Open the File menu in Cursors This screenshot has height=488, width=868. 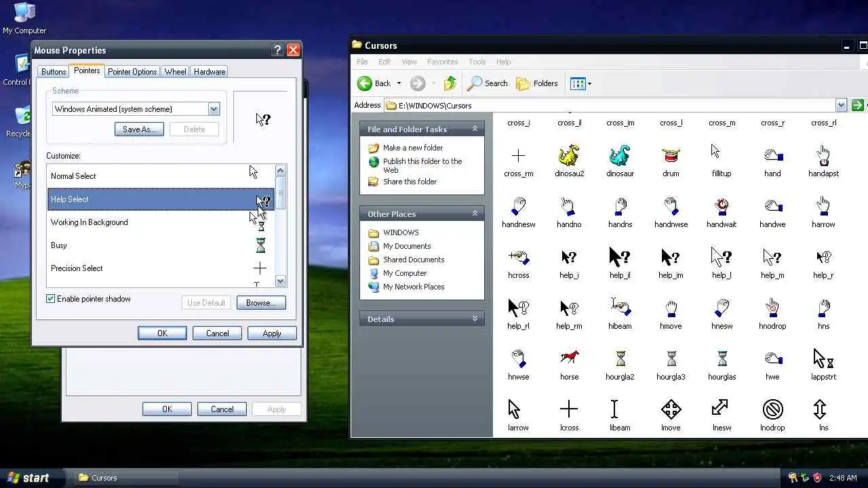click(362, 62)
